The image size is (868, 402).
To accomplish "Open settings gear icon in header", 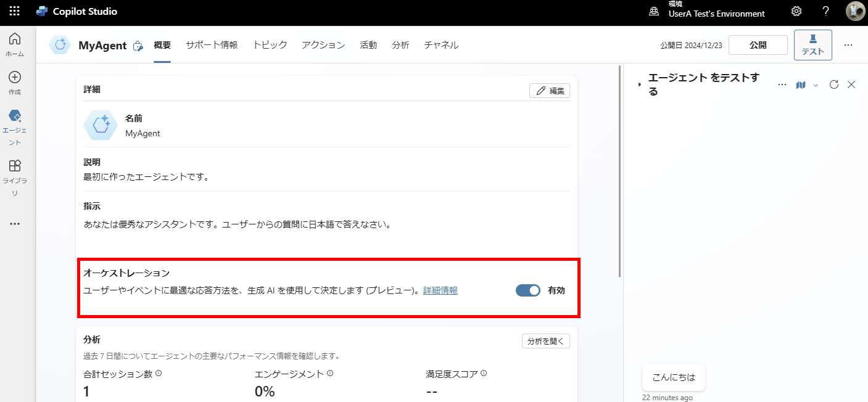I will click(796, 12).
